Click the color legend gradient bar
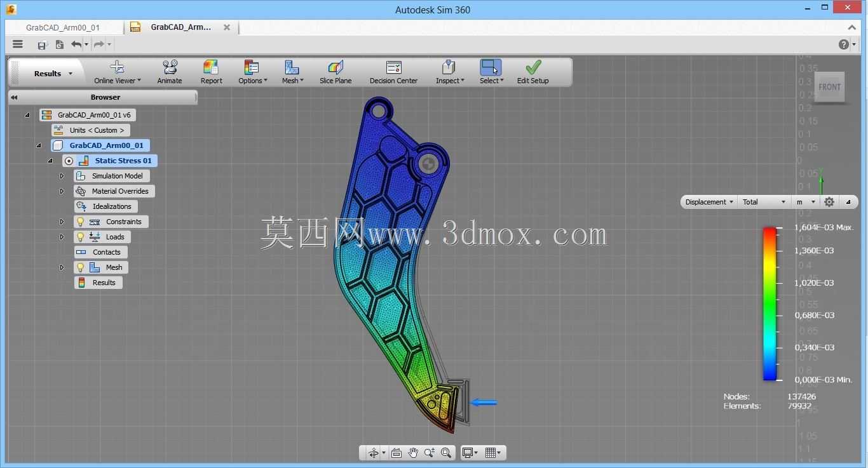Screen dimensions: 868x468 770,304
